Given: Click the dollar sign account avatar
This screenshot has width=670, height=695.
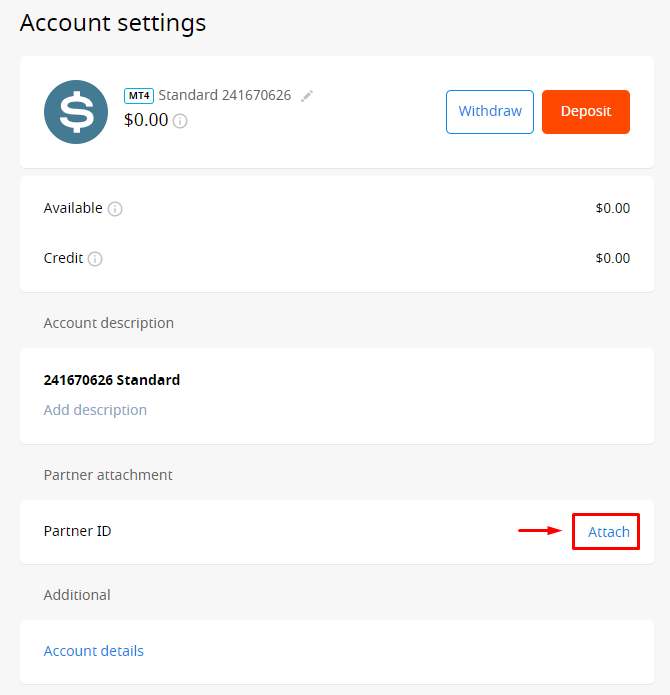Looking at the screenshot, I should point(76,112).
